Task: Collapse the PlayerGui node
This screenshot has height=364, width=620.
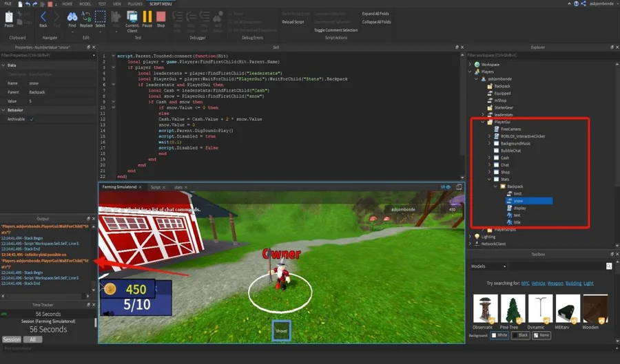Action: (483, 122)
